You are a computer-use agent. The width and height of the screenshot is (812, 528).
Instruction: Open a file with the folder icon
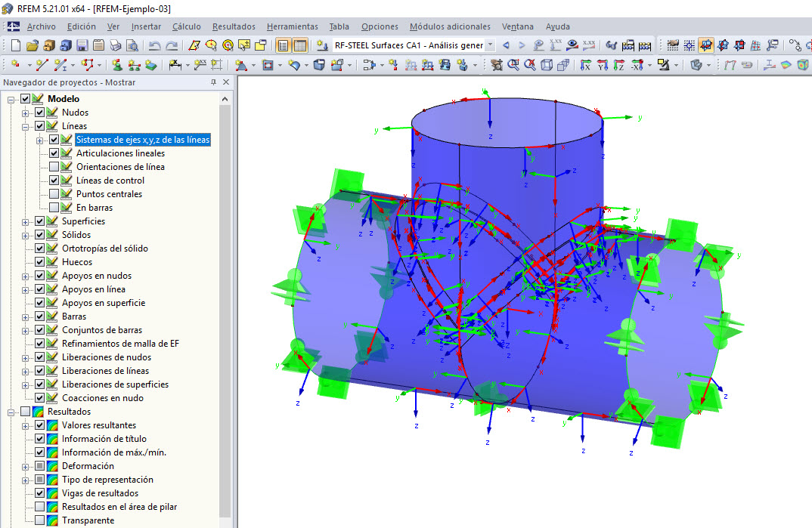(32, 45)
